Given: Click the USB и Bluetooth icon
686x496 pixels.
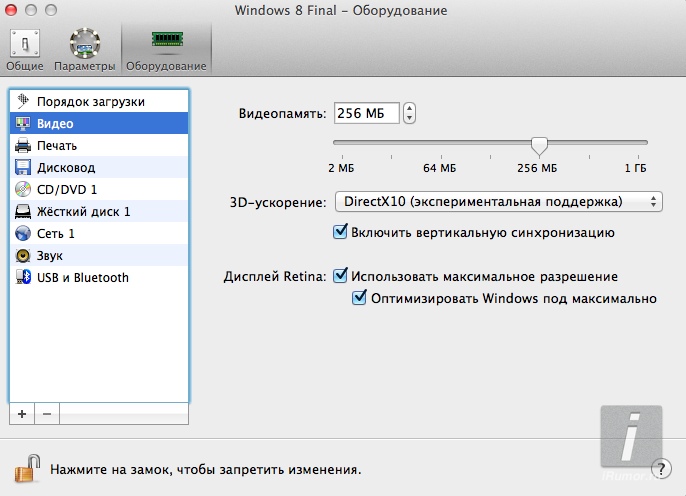Looking at the screenshot, I should click(23, 277).
